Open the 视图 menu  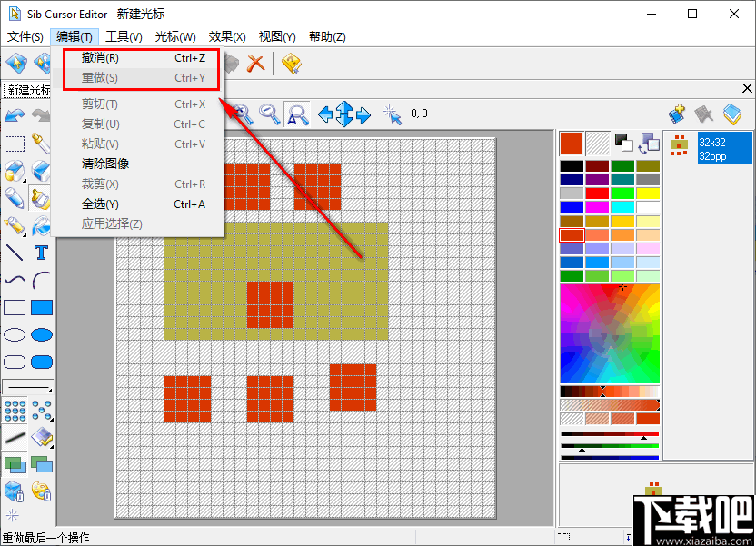277,36
